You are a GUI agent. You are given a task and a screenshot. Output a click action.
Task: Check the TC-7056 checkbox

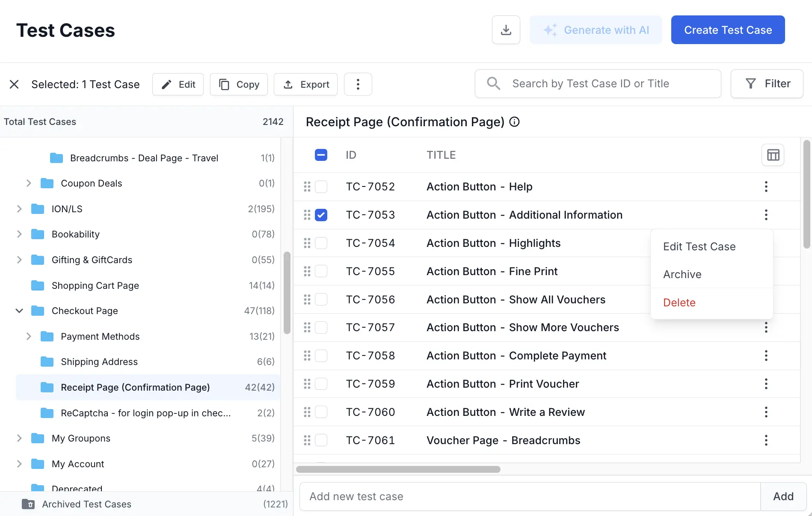tap(321, 300)
